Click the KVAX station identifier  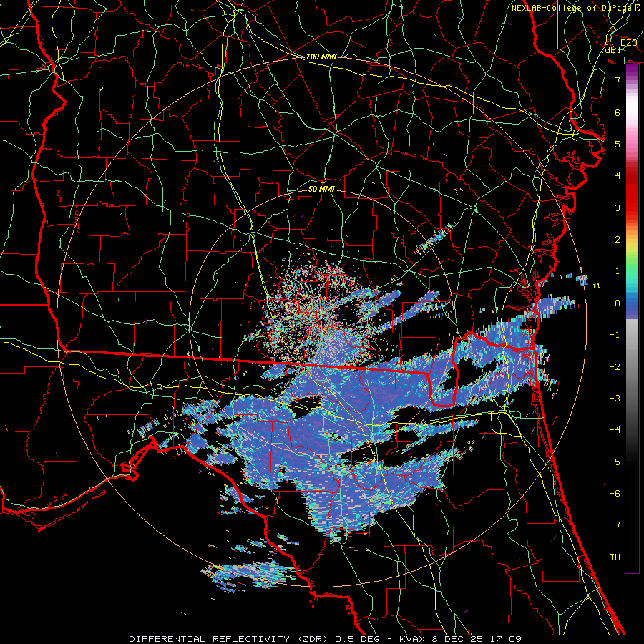(x=414, y=639)
